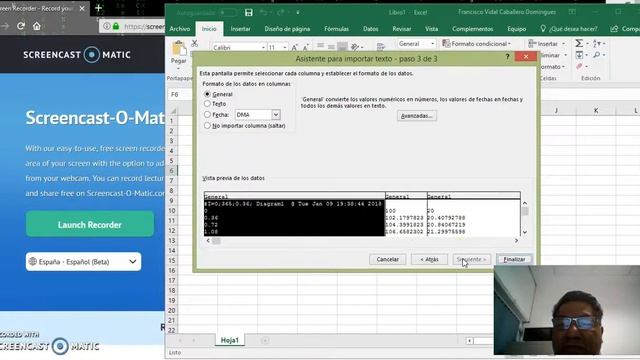The width and height of the screenshot is (640, 360).
Task: Click the Undo arrow in quick access toolbar
Action: [264, 13]
